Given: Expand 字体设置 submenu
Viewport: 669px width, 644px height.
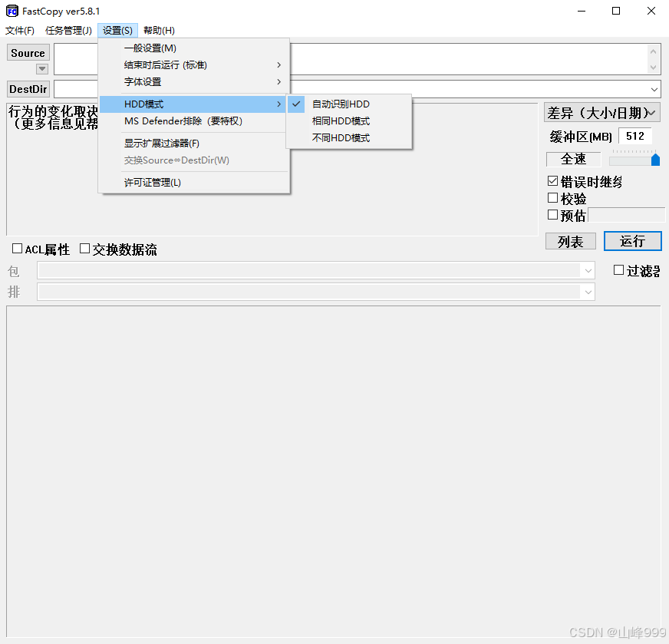Looking at the screenshot, I should point(194,81).
